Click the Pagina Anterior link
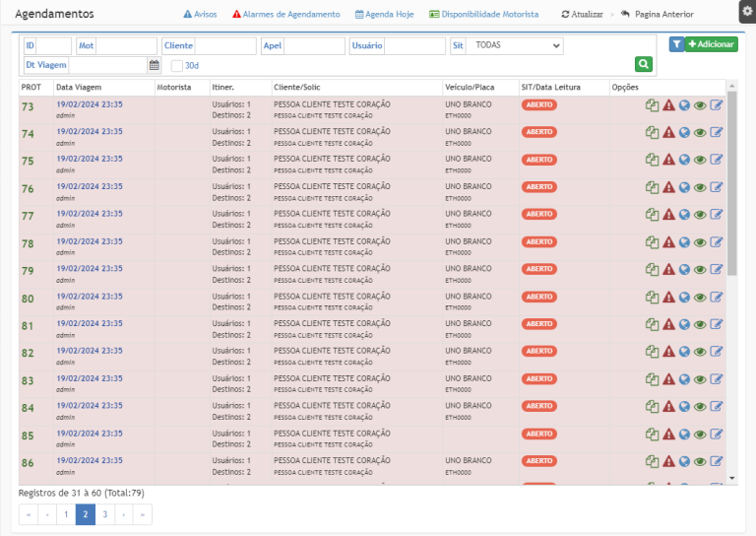The image size is (756, 536). point(657,15)
